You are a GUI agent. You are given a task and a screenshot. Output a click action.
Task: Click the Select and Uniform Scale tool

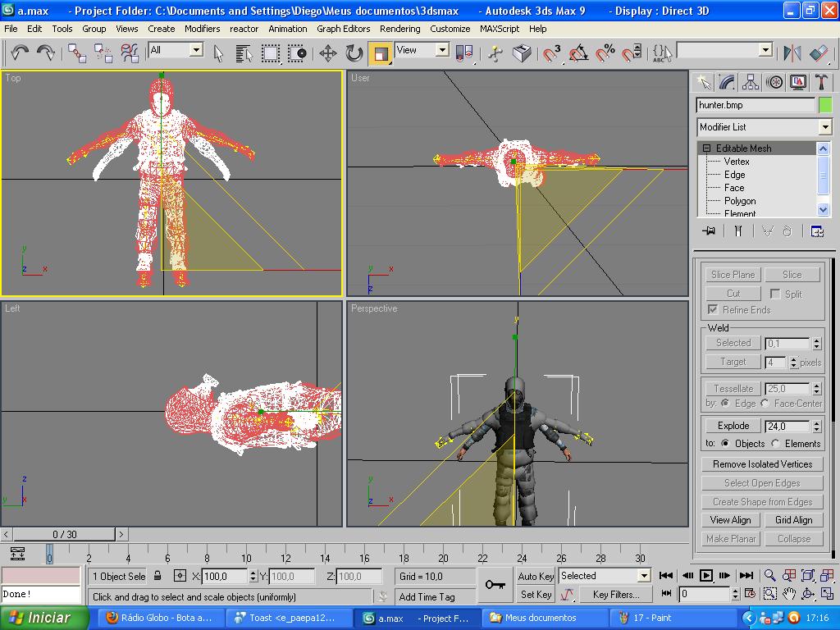(x=381, y=53)
